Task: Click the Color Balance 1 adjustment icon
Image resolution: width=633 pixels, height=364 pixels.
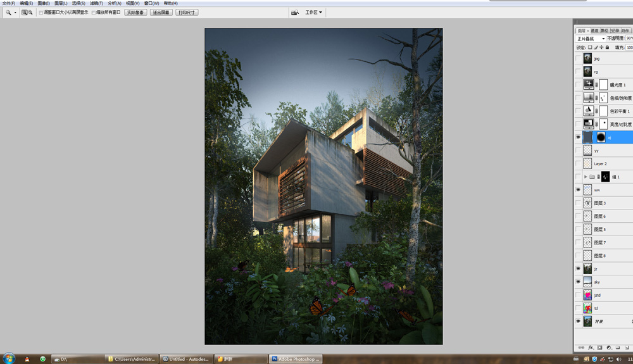Action: tap(589, 111)
